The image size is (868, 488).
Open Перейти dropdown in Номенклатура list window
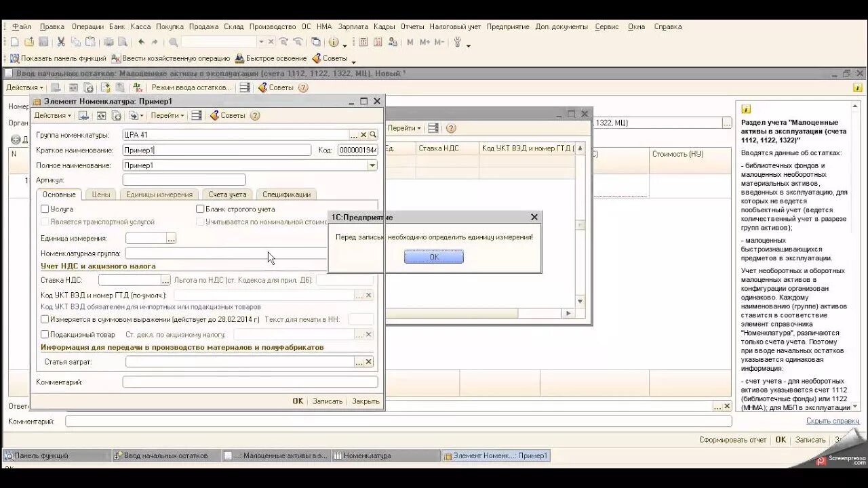tap(404, 128)
